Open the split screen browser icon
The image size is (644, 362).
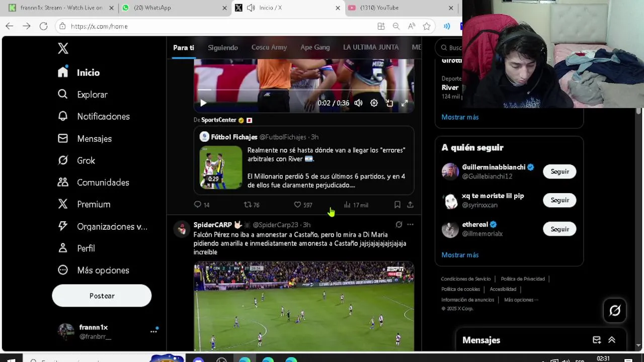[x=381, y=26]
